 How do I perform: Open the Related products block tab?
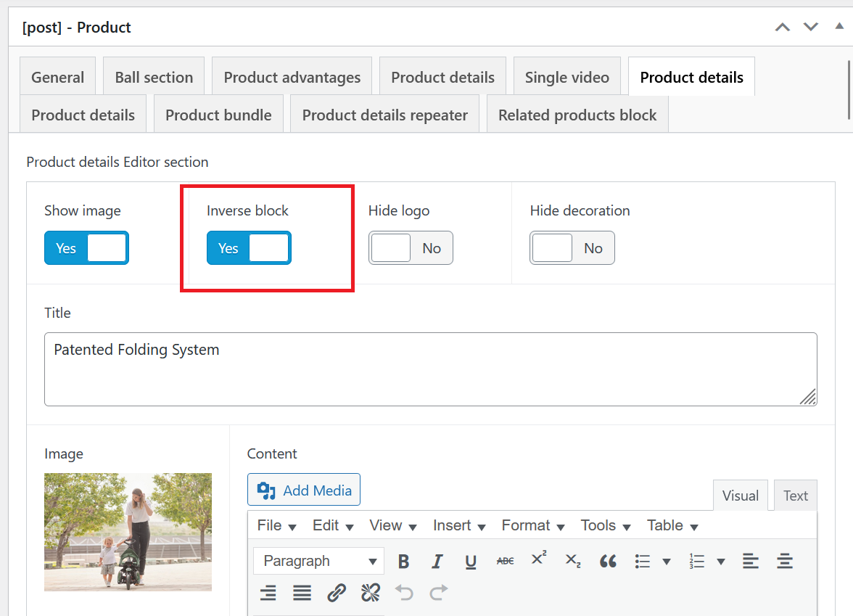577,115
